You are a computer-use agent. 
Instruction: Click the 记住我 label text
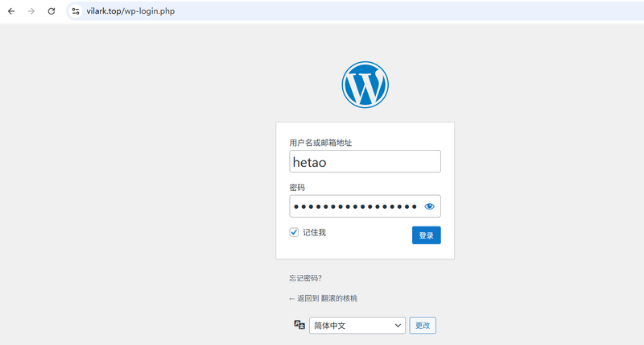pyautogui.click(x=314, y=232)
